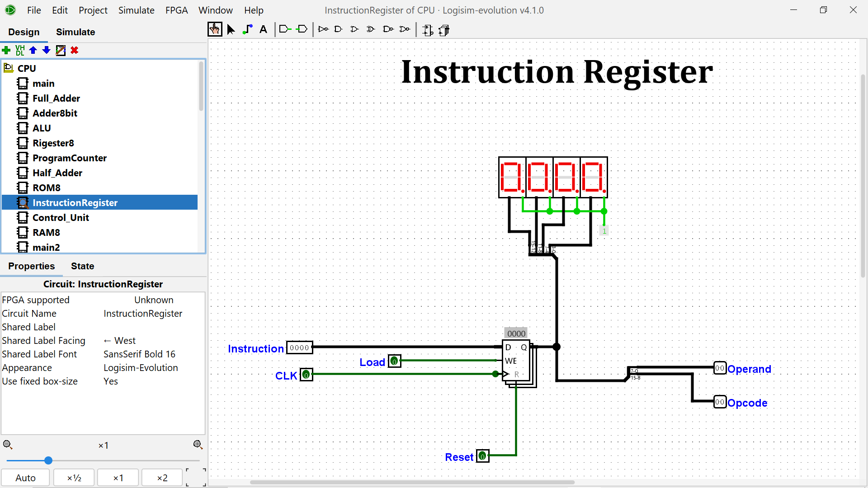Viewport: 868px width, 488px height.
Task: Choose the NOR gate tool
Action: [405, 29]
